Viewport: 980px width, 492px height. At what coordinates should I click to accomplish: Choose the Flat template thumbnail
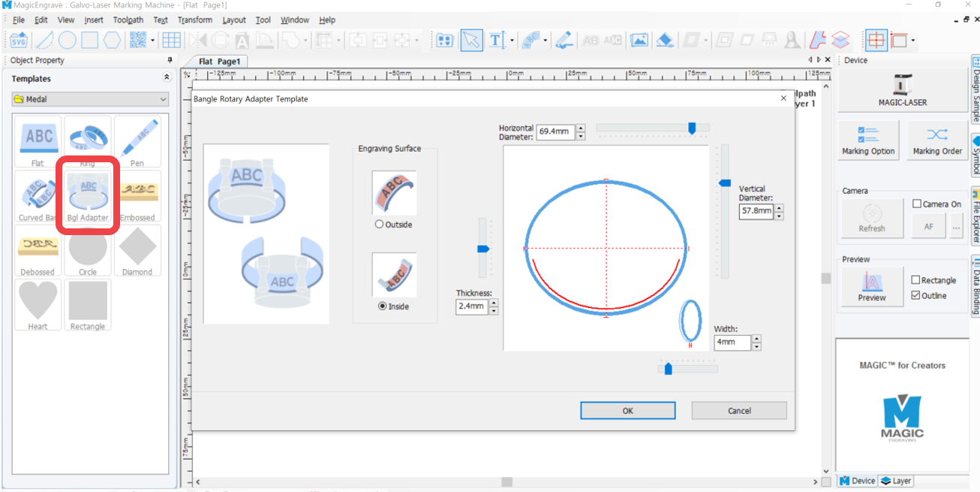click(x=38, y=141)
